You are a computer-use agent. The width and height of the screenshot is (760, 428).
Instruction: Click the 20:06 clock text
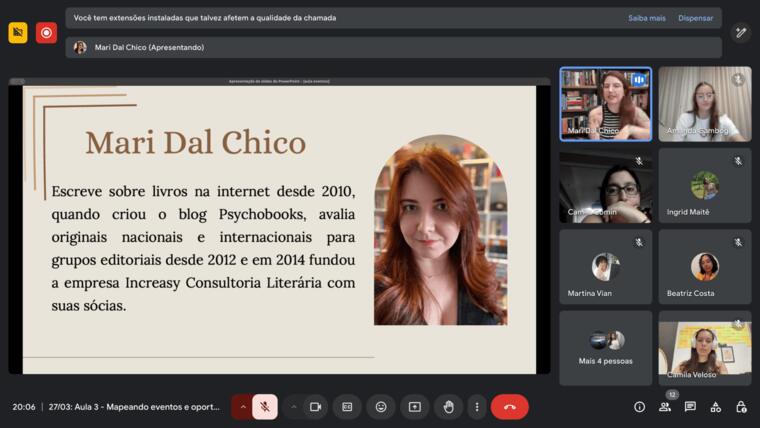point(24,407)
